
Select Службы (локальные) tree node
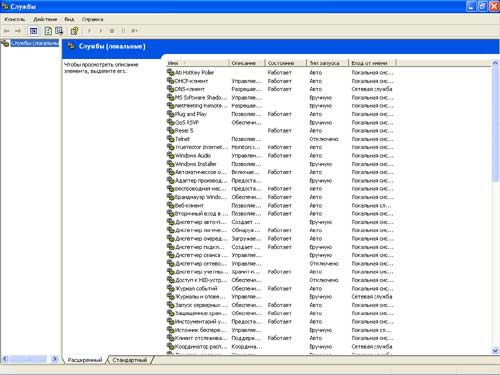[x=34, y=43]
